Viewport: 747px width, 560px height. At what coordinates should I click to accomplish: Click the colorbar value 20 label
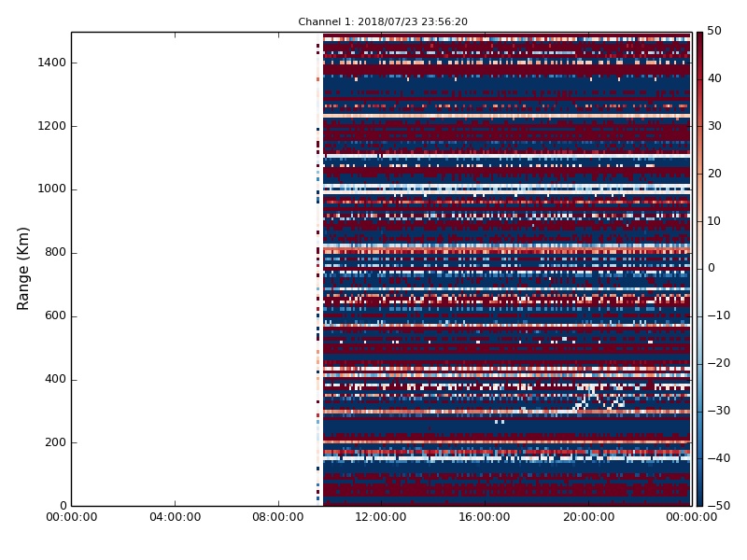point(714,174)
